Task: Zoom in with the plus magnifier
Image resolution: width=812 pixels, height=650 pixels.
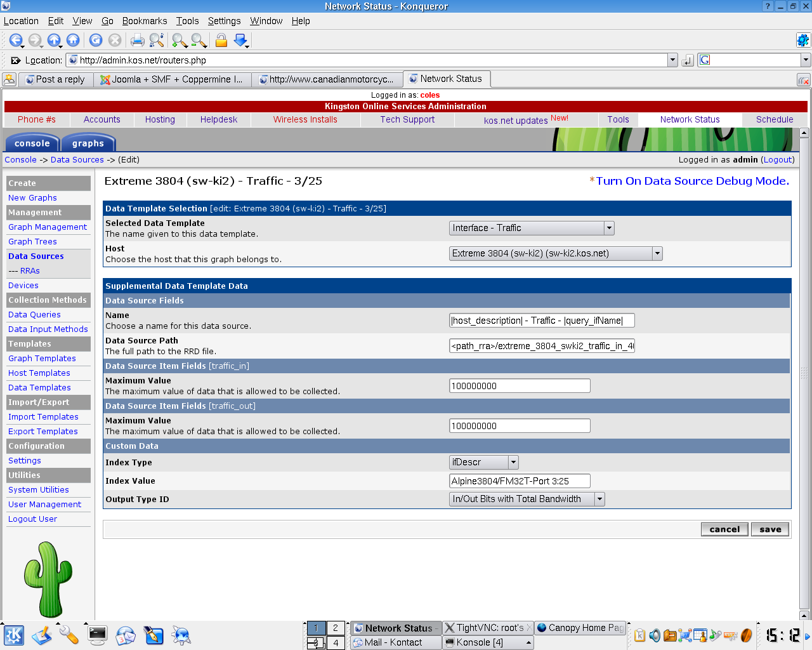Action: [180, 41]
